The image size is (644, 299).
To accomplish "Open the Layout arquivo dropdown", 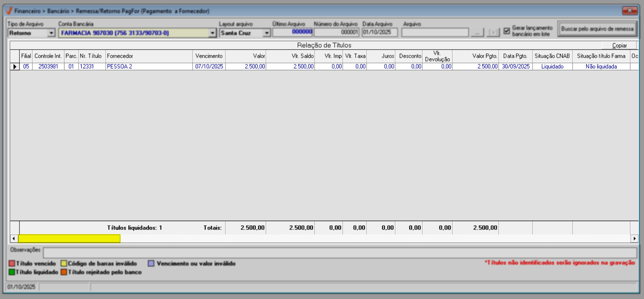I will [x=267, y=33].
